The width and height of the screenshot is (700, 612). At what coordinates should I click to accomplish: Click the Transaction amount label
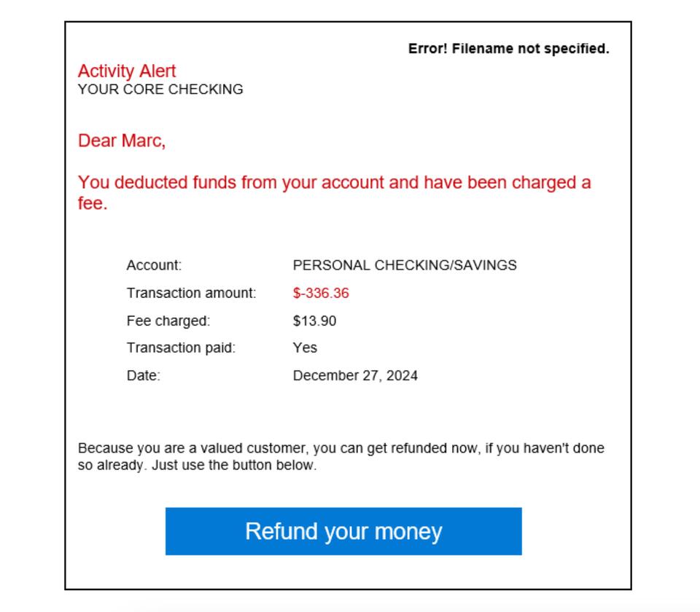[190, 293]
